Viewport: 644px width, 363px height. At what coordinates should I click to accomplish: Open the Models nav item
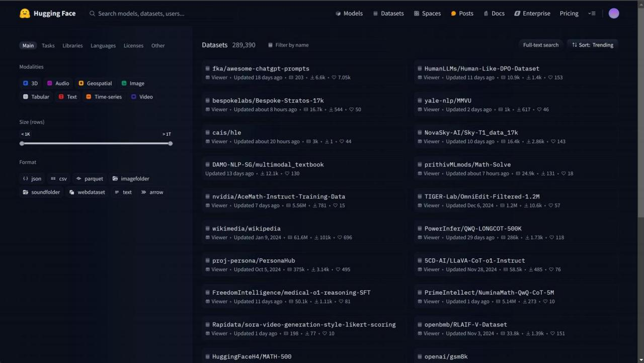349,14
